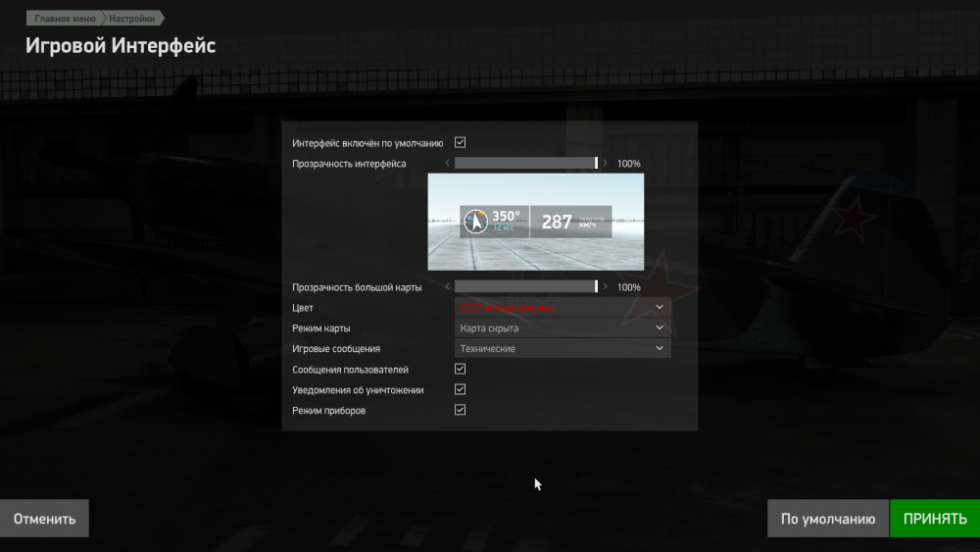Screen dimensions: 980x552
Task: Decrease Прозрачность большой карты with left arrow
Action: (x=447, y=287)
